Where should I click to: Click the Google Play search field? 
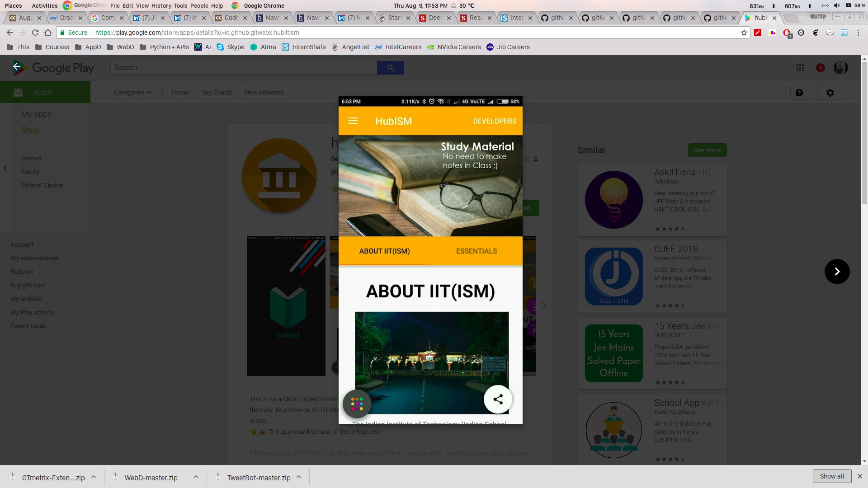pos(244,68)
